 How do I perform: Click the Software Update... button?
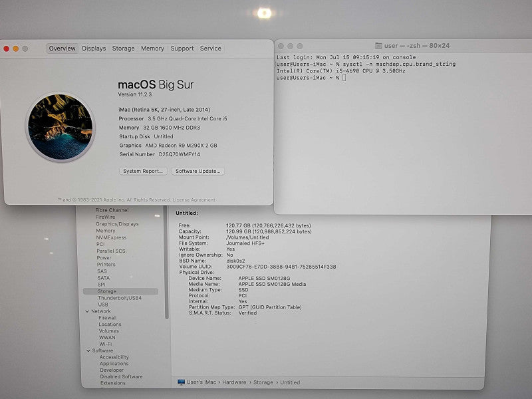(198, 171)
